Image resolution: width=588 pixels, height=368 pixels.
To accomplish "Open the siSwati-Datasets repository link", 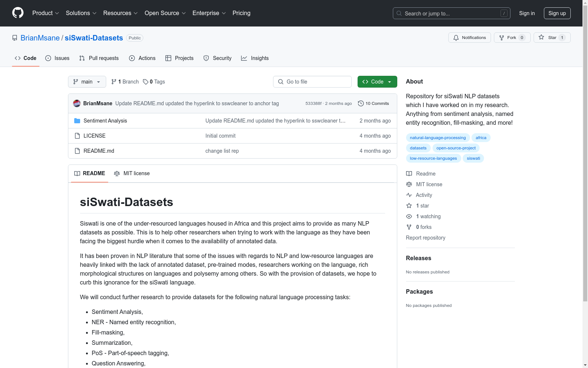I will (94, 38).
